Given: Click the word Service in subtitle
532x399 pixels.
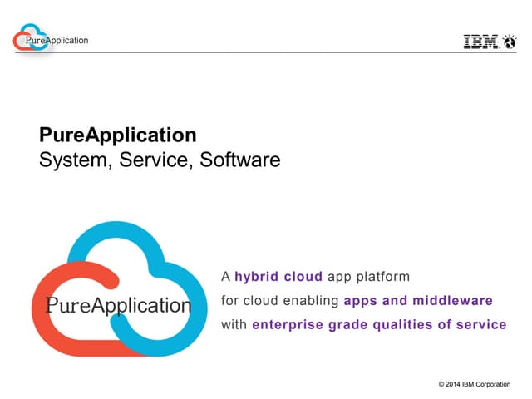Looking at the screenshot, I should tap(151, 160).
